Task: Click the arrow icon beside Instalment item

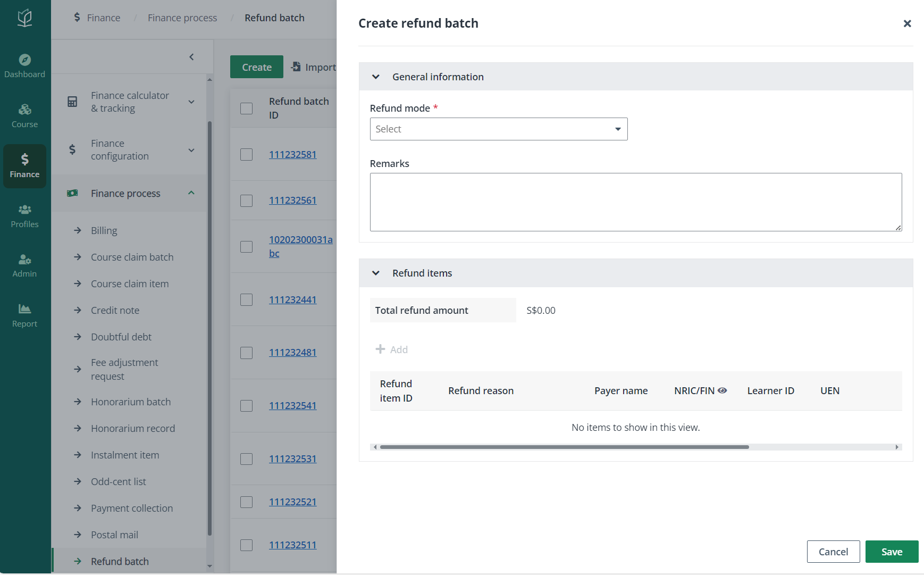Action: (78, 455)
